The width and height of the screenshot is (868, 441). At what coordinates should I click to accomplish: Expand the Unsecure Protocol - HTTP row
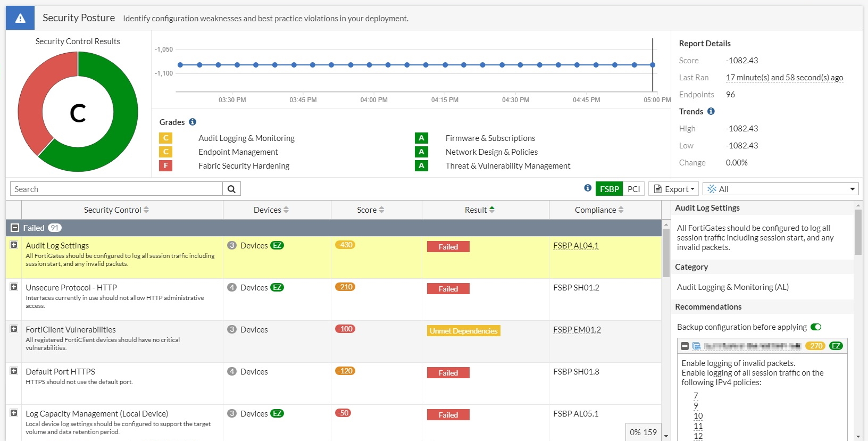[x=14, y=287]
